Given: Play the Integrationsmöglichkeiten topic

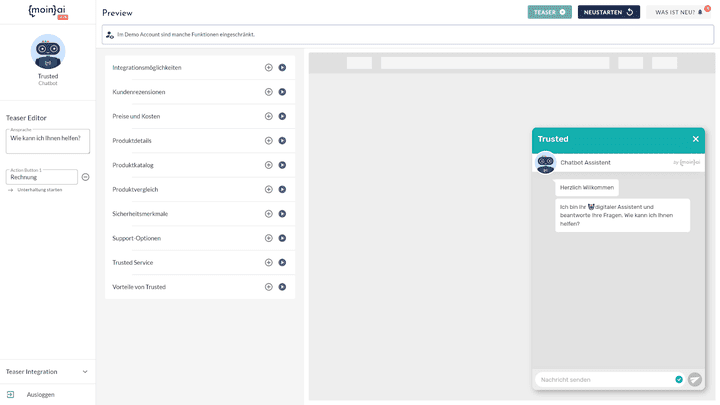Looking at the screenshot, I should (282, 68).
